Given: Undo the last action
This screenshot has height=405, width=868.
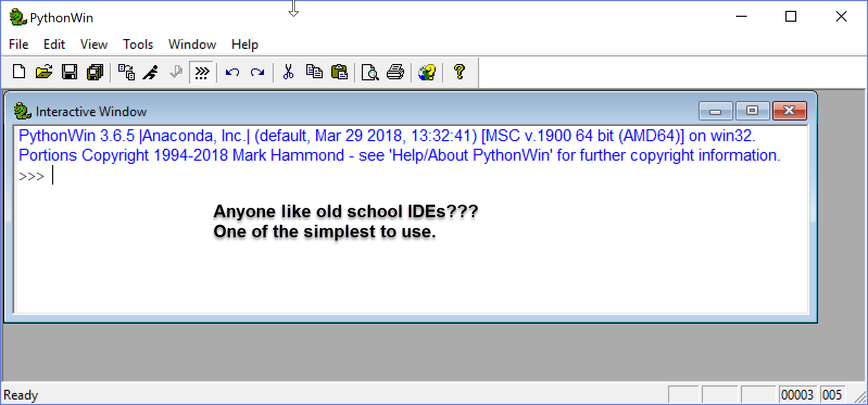Looking at the screenshot, I should [x=232, y=72].
